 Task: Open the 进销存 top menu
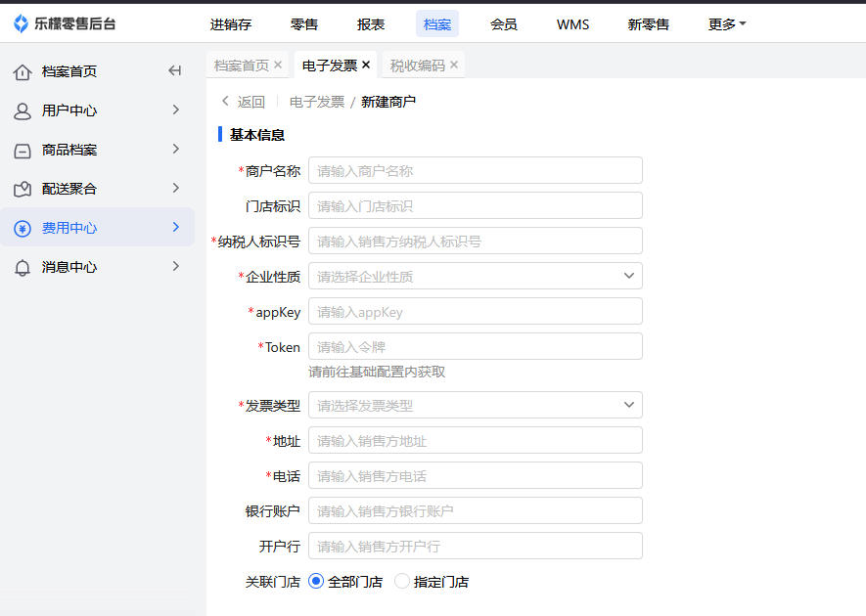point(231,24)
